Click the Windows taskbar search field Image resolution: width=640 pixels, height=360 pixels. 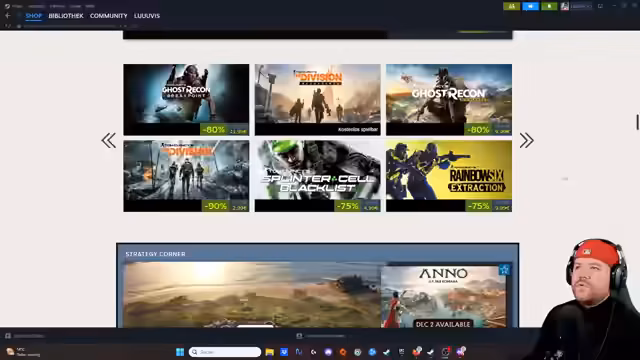click(225, 352)
